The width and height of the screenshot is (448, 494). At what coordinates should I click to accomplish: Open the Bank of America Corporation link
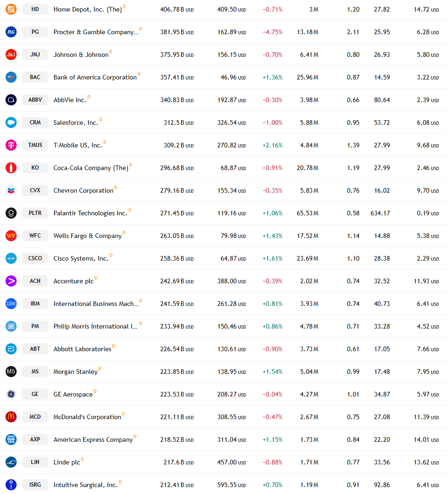coord(95,78)
